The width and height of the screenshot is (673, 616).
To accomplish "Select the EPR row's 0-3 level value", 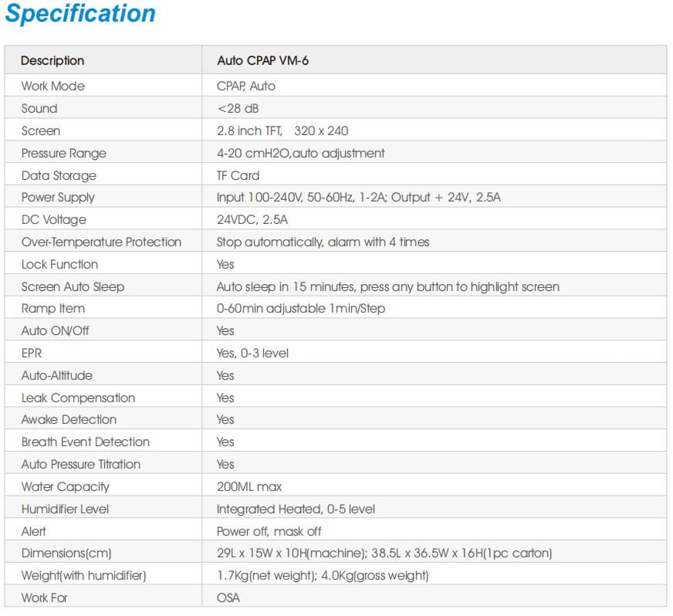I will 252,353.
